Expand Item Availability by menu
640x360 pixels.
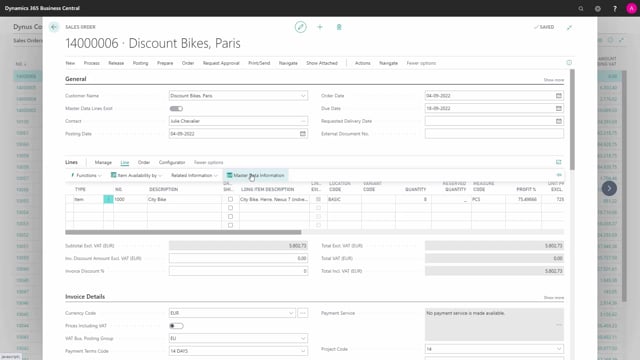point(136,175)
